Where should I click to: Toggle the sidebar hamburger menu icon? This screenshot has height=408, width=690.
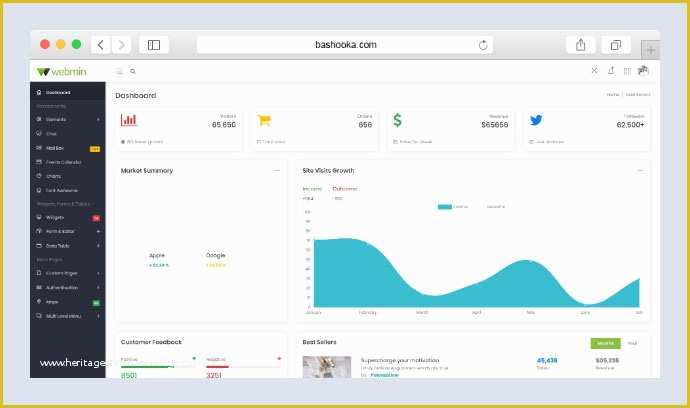[x=119, y=71]
